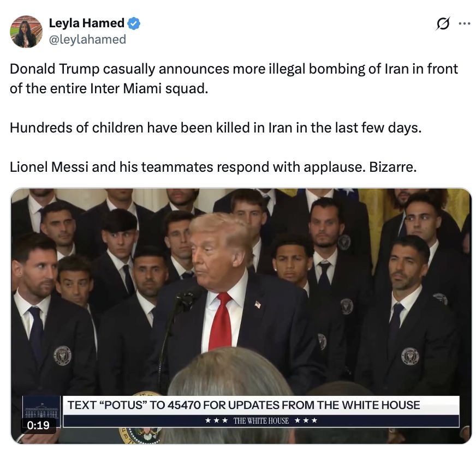Click the starred "THE WHITE HOUSE" strip

(261, 420)
